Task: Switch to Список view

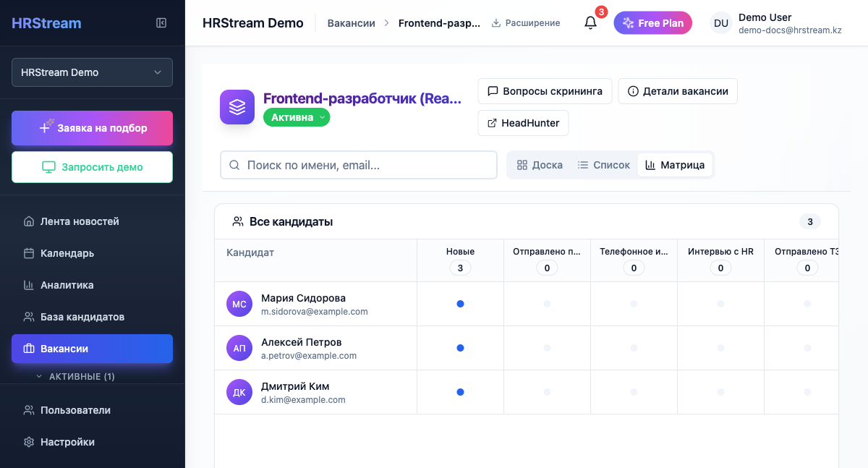Action: [x=604, y=165]
